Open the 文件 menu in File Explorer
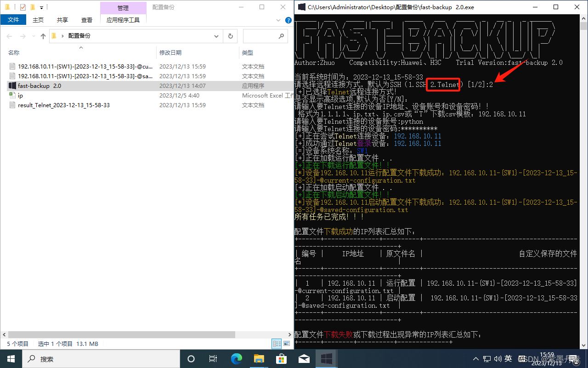This screenshot has height=368, width=588. [x=13, y=20]
